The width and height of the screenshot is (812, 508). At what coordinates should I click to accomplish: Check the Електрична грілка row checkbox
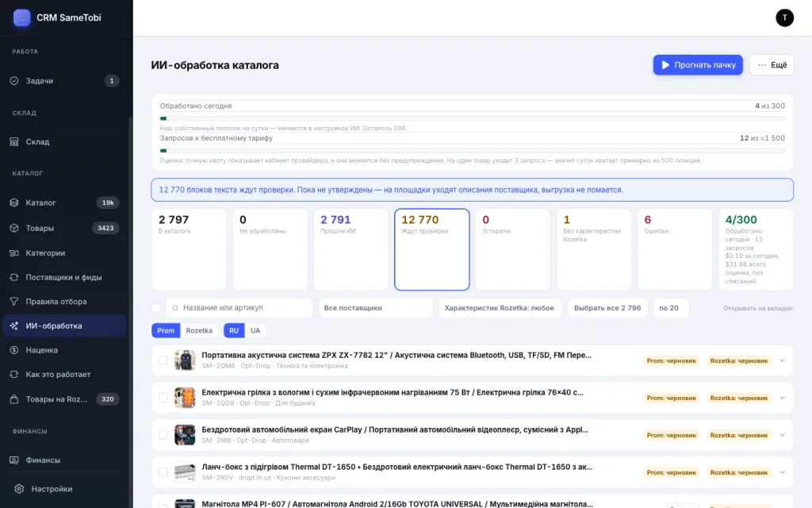[x=163, y=398]
